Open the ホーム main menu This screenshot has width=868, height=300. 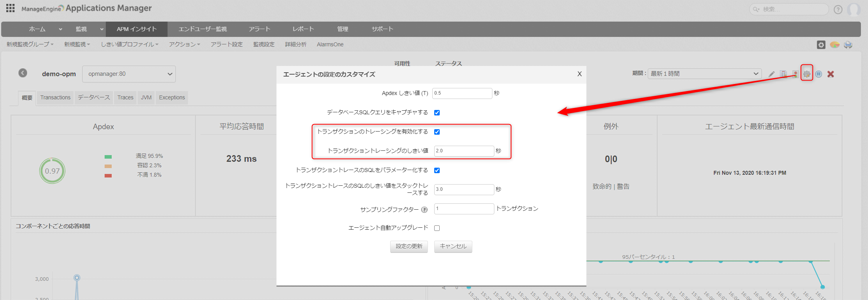click(x=37, y=29)
